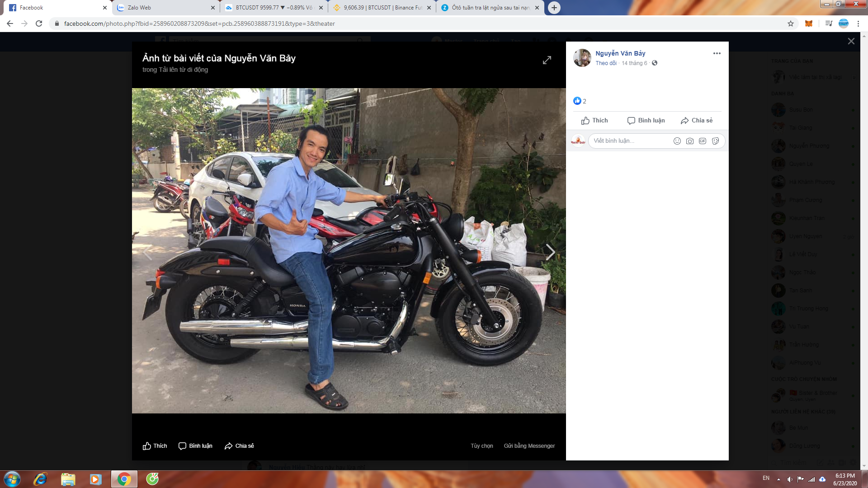868x488 pixels.
Task: Open Tùy chọn options under photo
Action: click(x=481, y=446)
